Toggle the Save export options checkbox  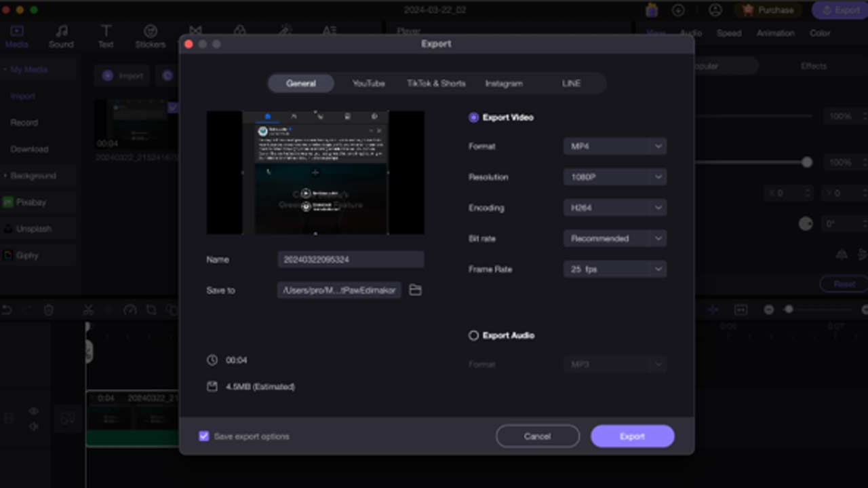tap(204, 436)
